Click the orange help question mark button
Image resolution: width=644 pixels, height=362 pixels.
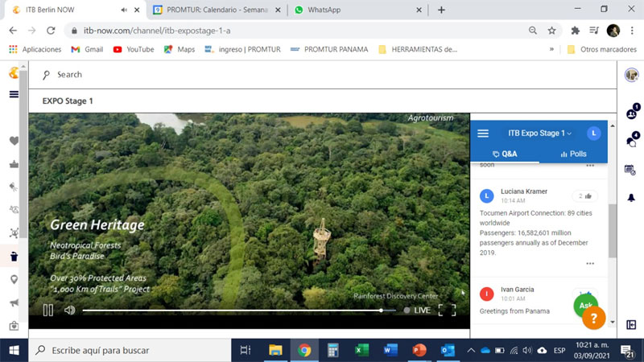click(593, 318)
